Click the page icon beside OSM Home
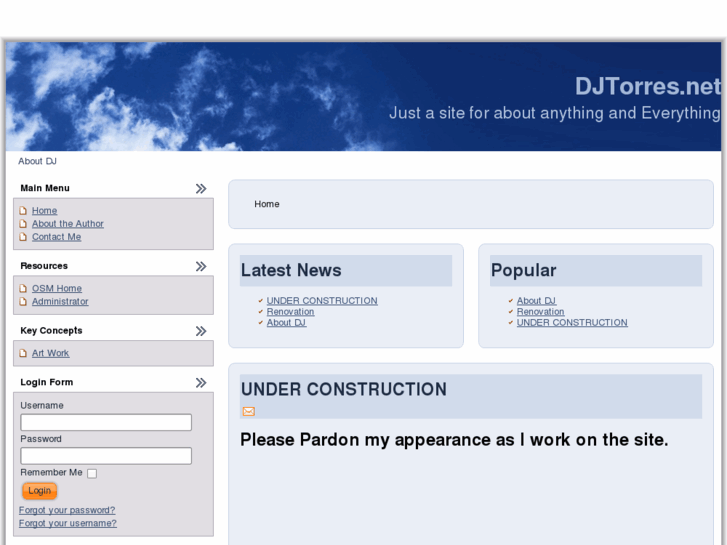This screenshot has width=727, height=545. coord(23,288)
